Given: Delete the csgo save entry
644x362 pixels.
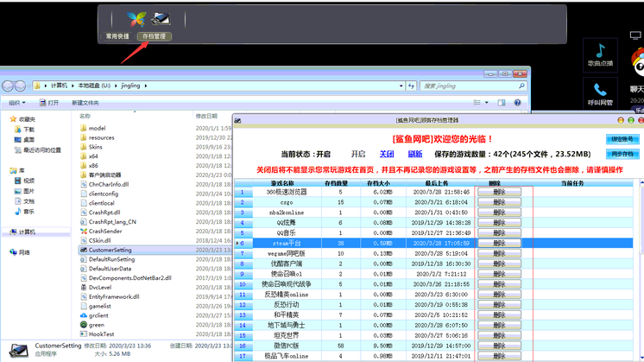Looking at the screenshot, I should (499, 202).
